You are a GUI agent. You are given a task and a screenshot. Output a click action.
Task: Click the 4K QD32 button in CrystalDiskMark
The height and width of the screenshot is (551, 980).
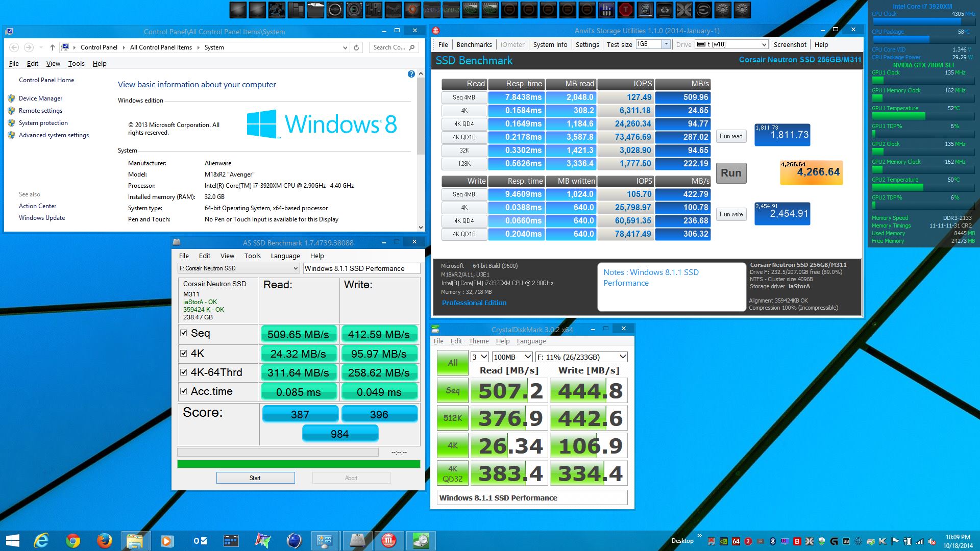(453, 473)
